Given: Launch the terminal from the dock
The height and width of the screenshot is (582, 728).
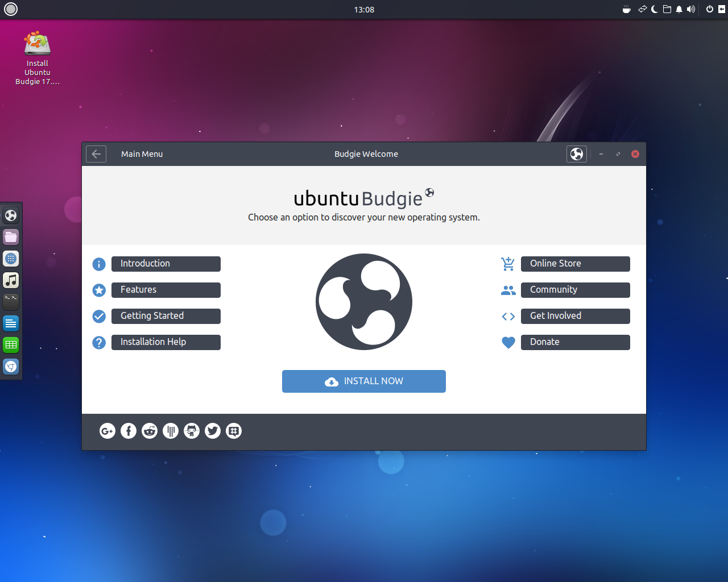Looking at the screenshot, I should click(11, 302).
